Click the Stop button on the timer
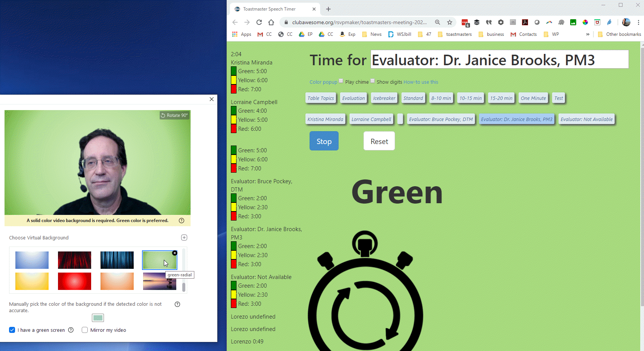 point(324,141)
